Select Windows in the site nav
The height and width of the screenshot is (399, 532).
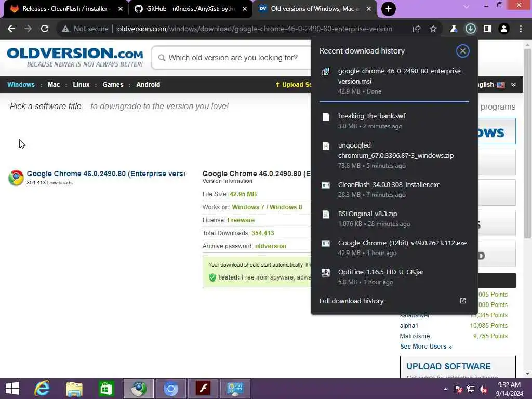tap(21, 85)
